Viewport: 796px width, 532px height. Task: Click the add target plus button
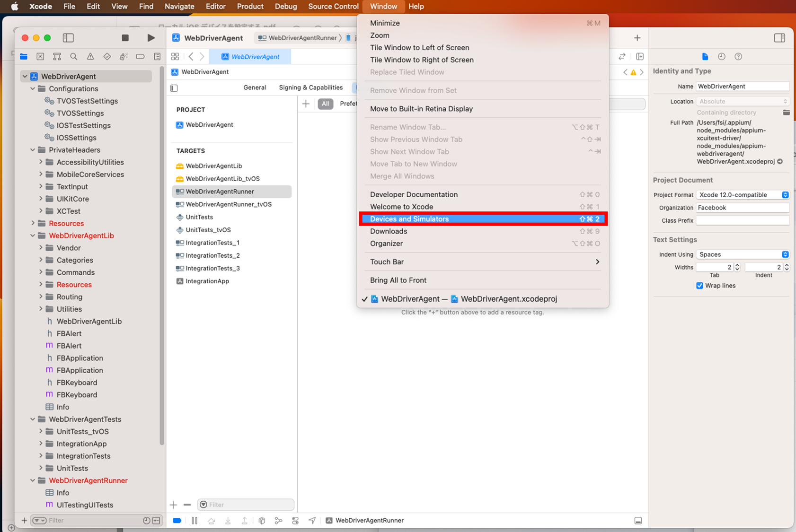click(x=174, y=505)
